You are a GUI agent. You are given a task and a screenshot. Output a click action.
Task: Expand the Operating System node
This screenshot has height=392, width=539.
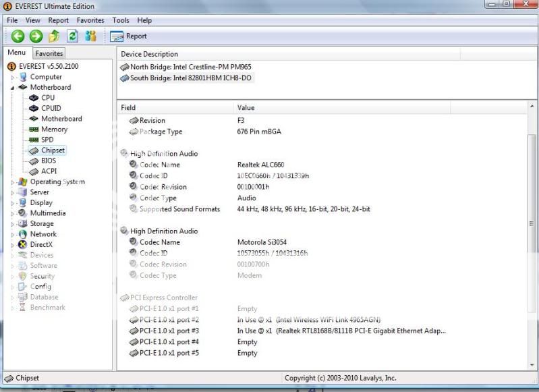12,182
